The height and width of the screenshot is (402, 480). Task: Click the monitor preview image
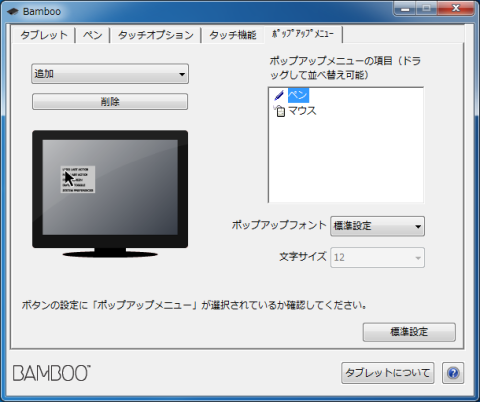pos(110,194)
